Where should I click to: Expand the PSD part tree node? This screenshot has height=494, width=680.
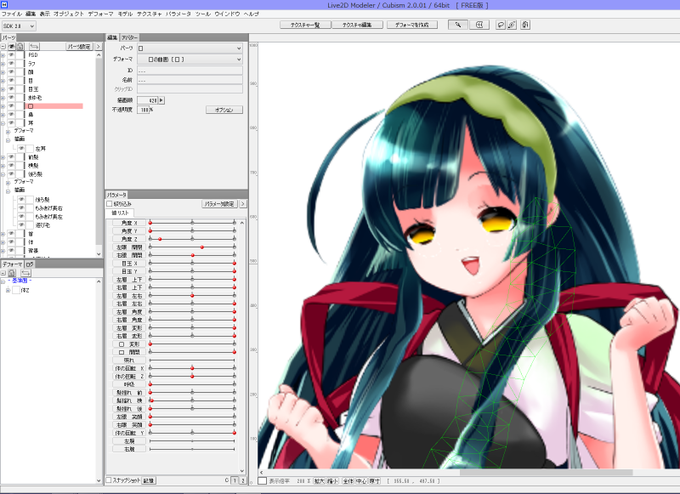(x=3, y=55)
